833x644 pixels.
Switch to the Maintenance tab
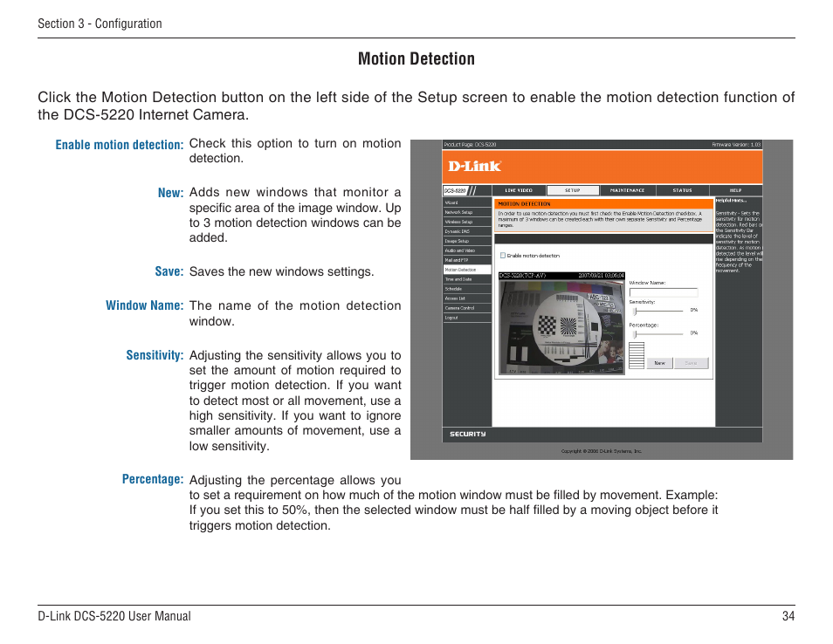(x=628, y=190)
